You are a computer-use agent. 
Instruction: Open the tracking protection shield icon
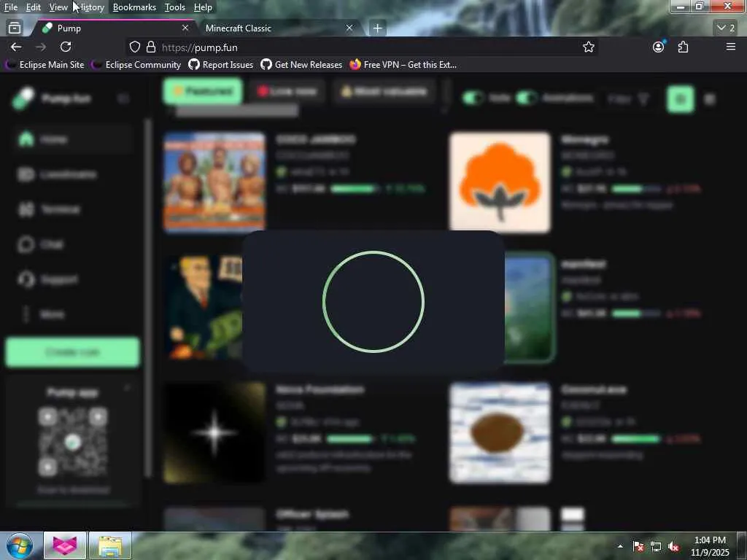coord(135,47)
